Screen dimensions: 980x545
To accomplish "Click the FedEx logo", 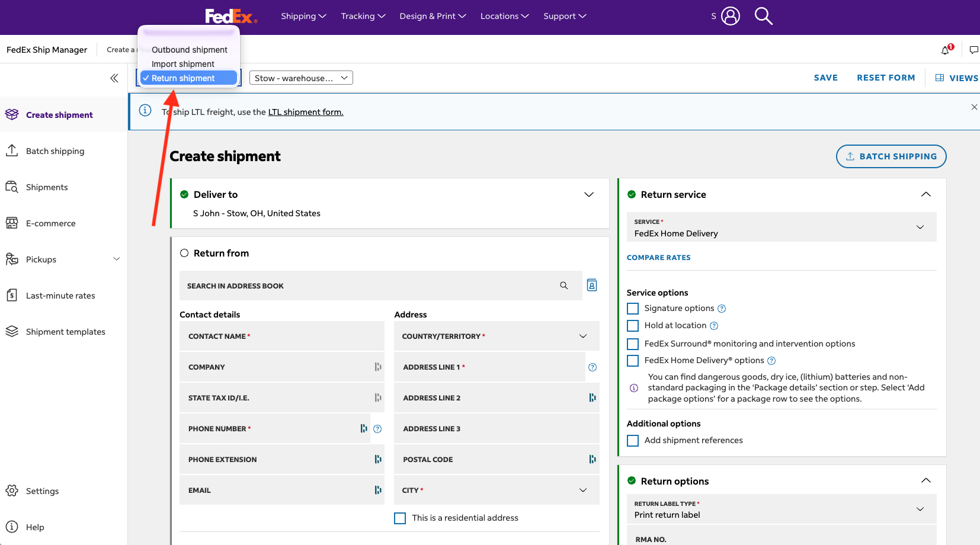I will click(231, 16).
